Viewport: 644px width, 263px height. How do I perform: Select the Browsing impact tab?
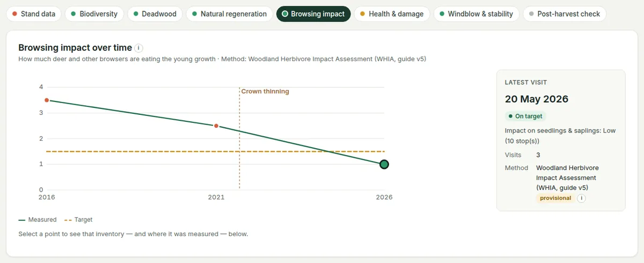pyautogui.click(x=313, y=14)
